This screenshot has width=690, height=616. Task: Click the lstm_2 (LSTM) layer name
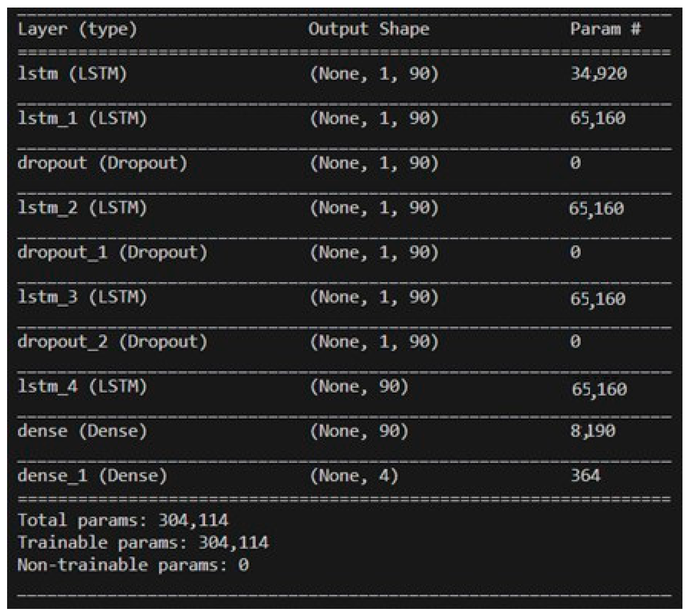click(x=82, y=208)
